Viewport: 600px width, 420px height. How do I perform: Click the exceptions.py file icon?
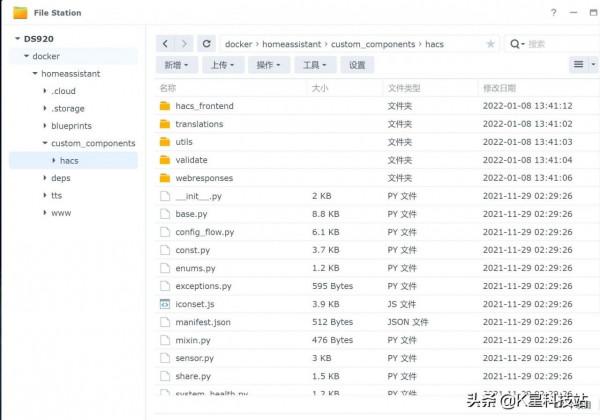pos(165,286)
